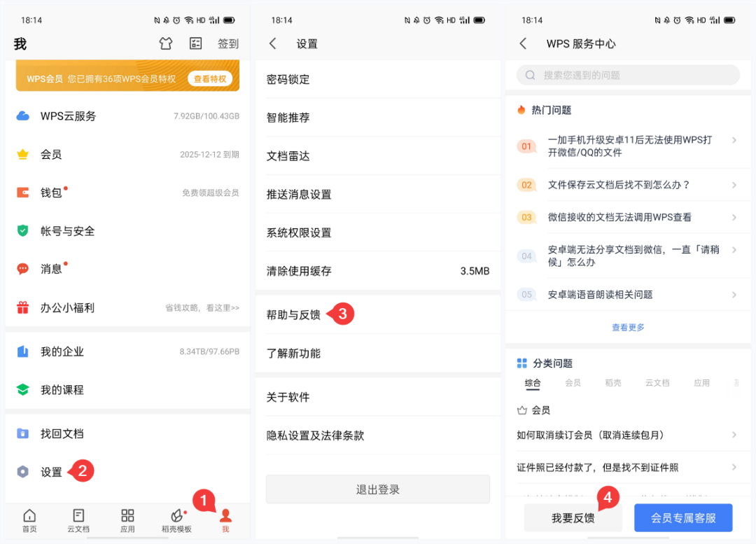The height and width of the screenshot is (544, 756).
Task: Expand question 04 安卓端无法分享 chevron
Action: click(734, 250)
